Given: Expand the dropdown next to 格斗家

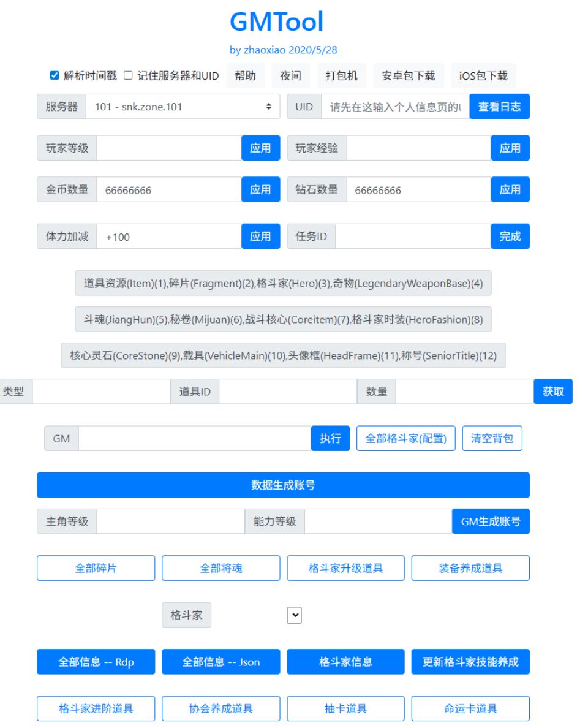Looking at the screenshot, I should pyautogui.click(x=293, y=615).
